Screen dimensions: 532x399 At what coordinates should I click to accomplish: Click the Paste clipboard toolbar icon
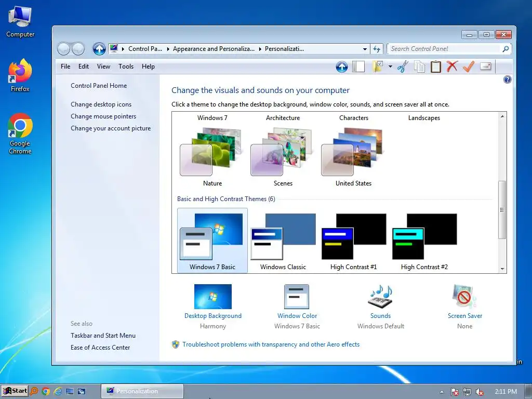coord(436,66)
